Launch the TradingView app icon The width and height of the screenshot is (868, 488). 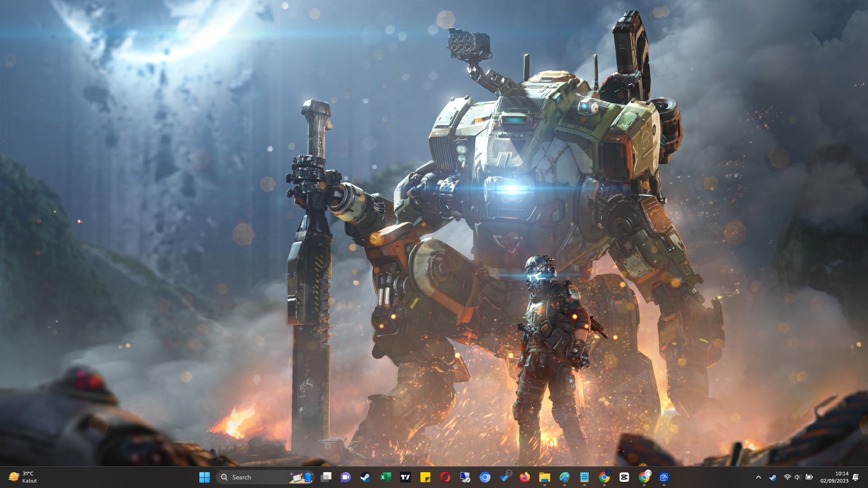click(406, 477)
